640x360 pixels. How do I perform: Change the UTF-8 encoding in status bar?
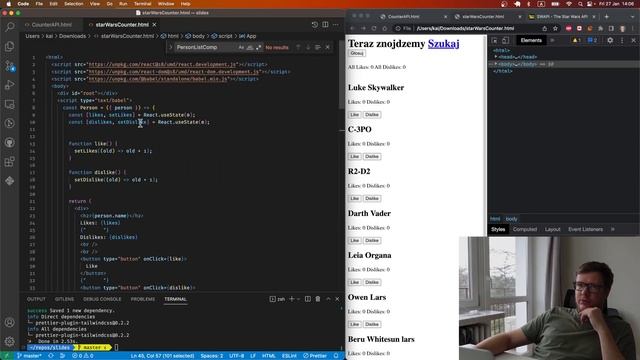pos(236,356)
